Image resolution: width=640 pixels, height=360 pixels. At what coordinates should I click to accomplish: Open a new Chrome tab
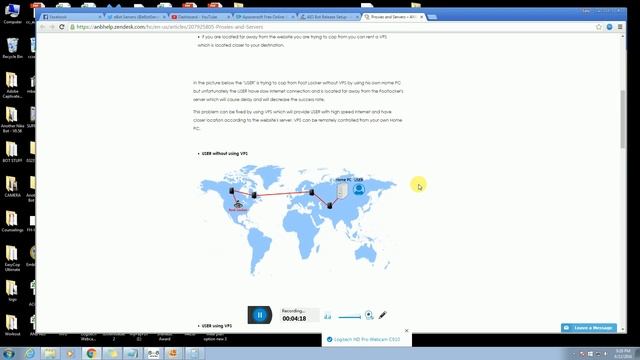coord(432,17)
